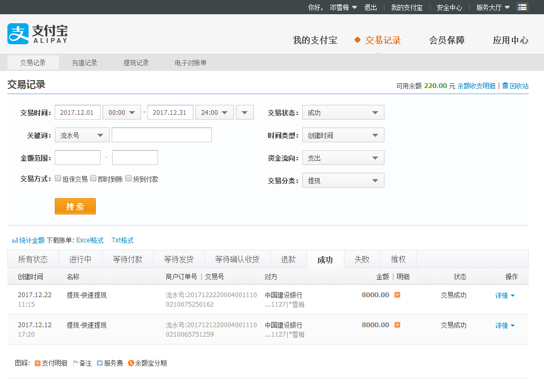Open the 交易状态 dropdown
544x392 pixels.
click(x=343, y=113)
